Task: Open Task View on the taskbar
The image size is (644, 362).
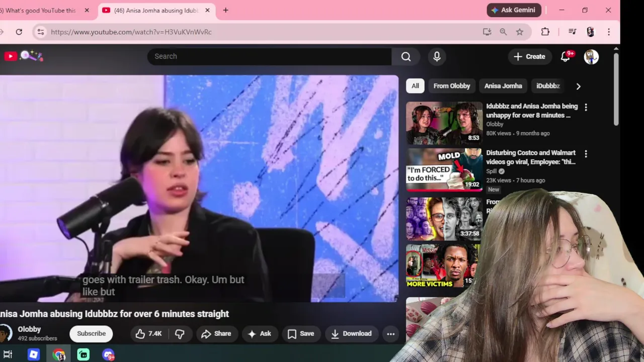Action: pyautogui.click(x=8, y=355)
